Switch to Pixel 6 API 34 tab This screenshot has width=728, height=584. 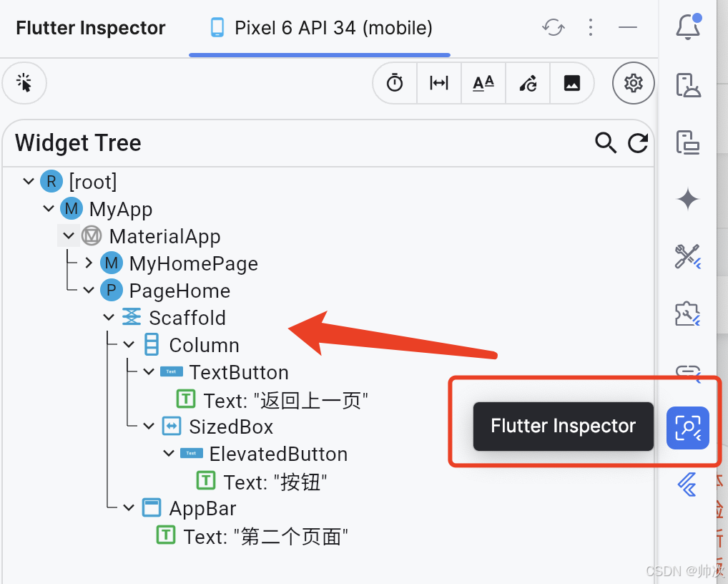point(320,28)
